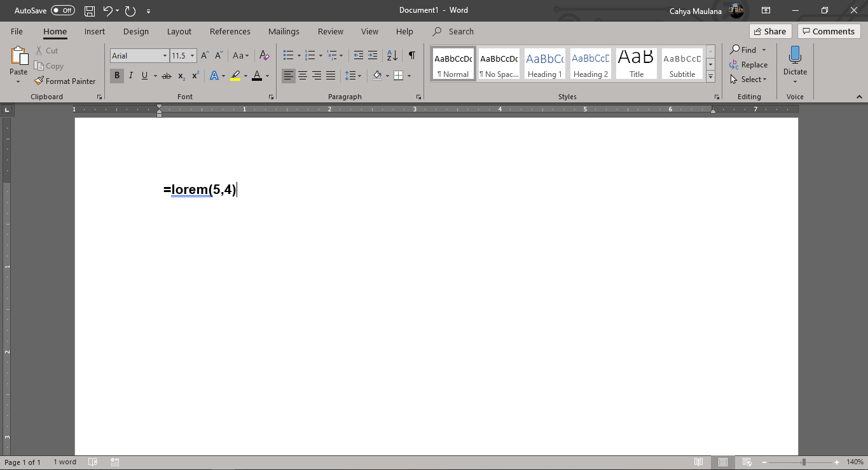
Task: Toggle bold formatting
Action: coord(116,76)
